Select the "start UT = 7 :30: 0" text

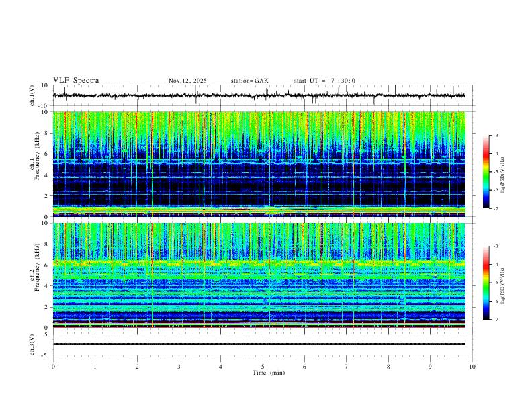[x=324, y=81]
